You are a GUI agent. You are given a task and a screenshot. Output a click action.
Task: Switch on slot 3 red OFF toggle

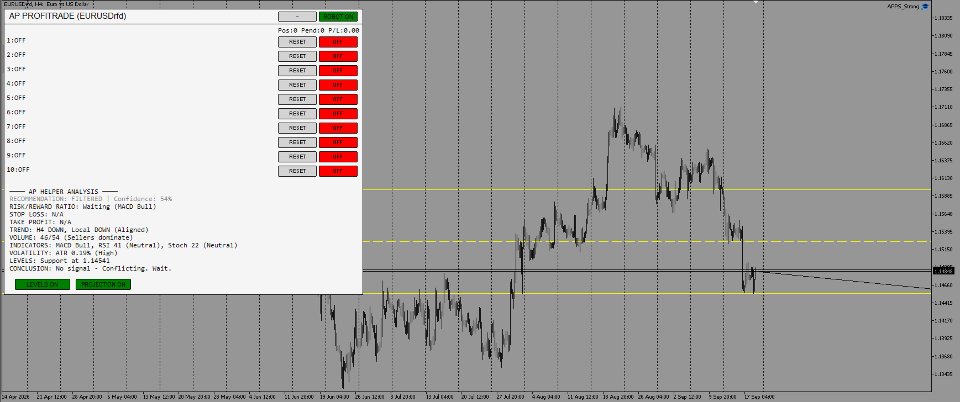pyautogui.click(x=338, y=70)
